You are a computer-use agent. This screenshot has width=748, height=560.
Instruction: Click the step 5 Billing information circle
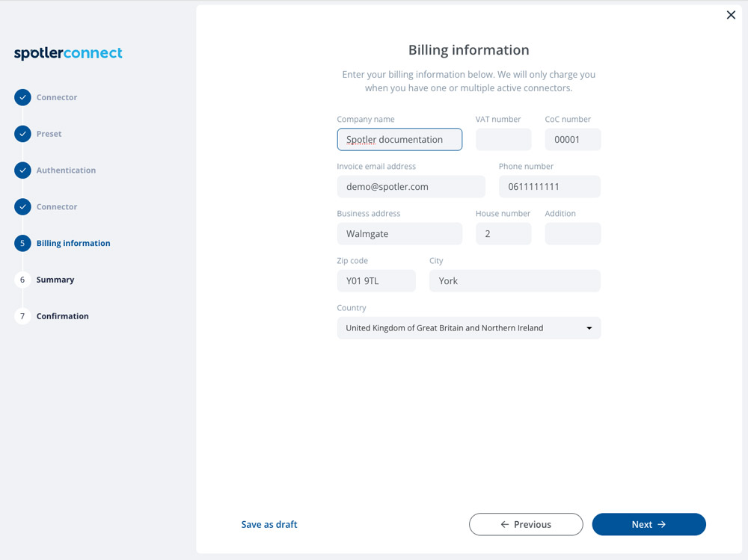click(x=22, y=243)
